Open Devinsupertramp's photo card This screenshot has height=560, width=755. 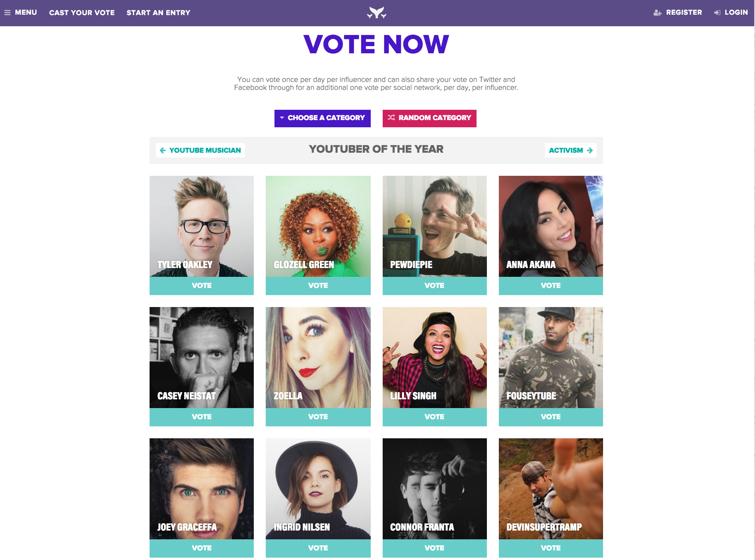[x=551, y=489]
